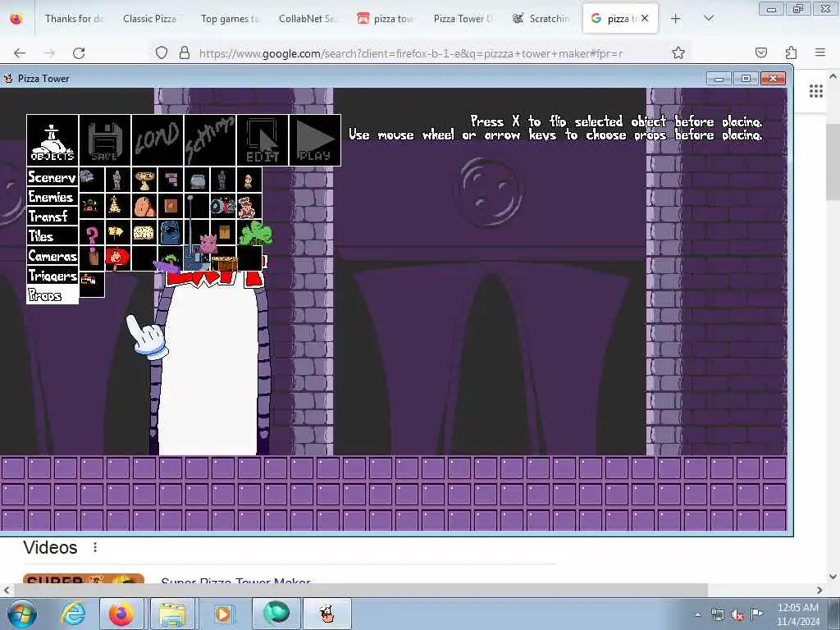Open the editor Settings button
Viewport: 840px width, 630px height.
210,139
